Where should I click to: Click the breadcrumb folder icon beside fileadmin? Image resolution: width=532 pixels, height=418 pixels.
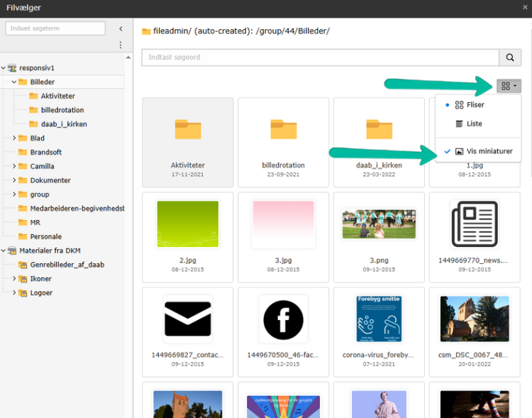(146, 31)
